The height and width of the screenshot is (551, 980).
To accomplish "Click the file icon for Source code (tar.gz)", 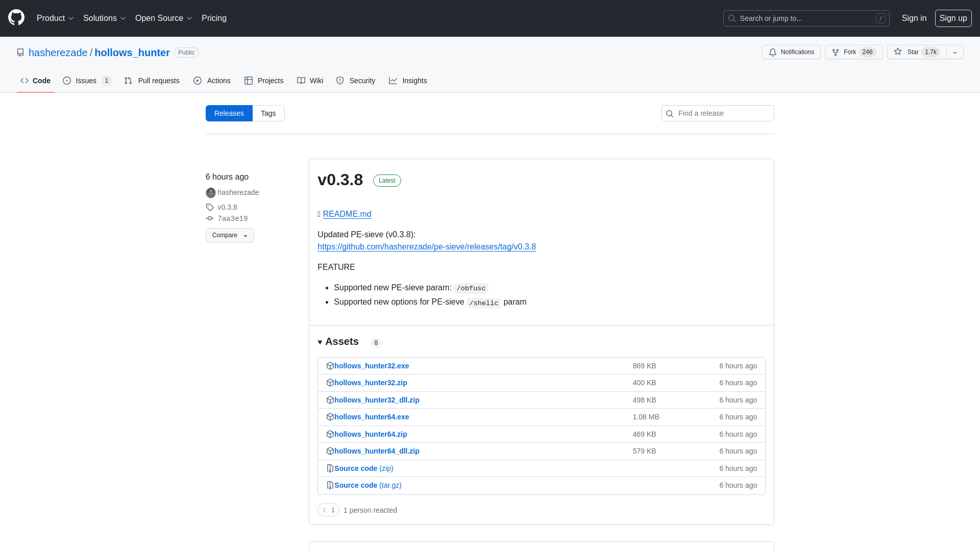I will click(x=330, y=485).
